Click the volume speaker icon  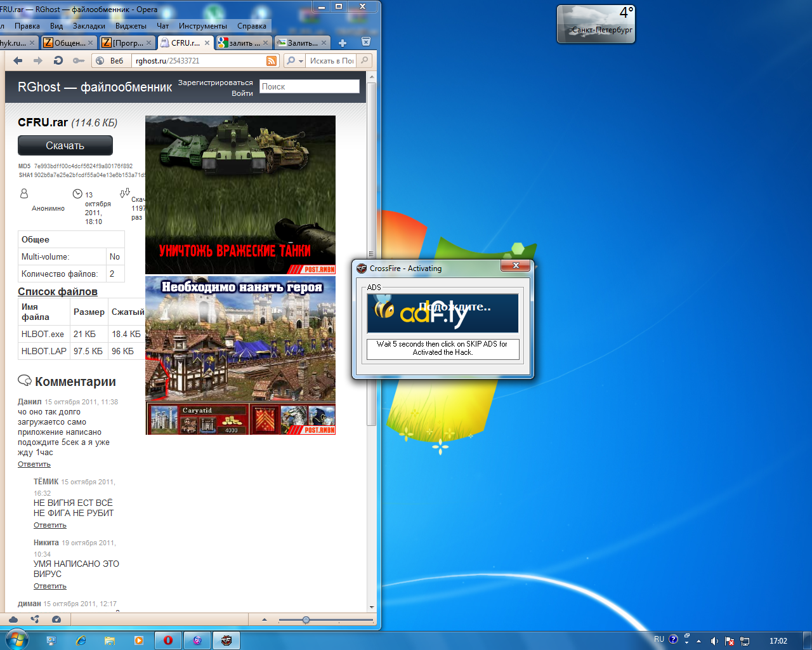714,641
